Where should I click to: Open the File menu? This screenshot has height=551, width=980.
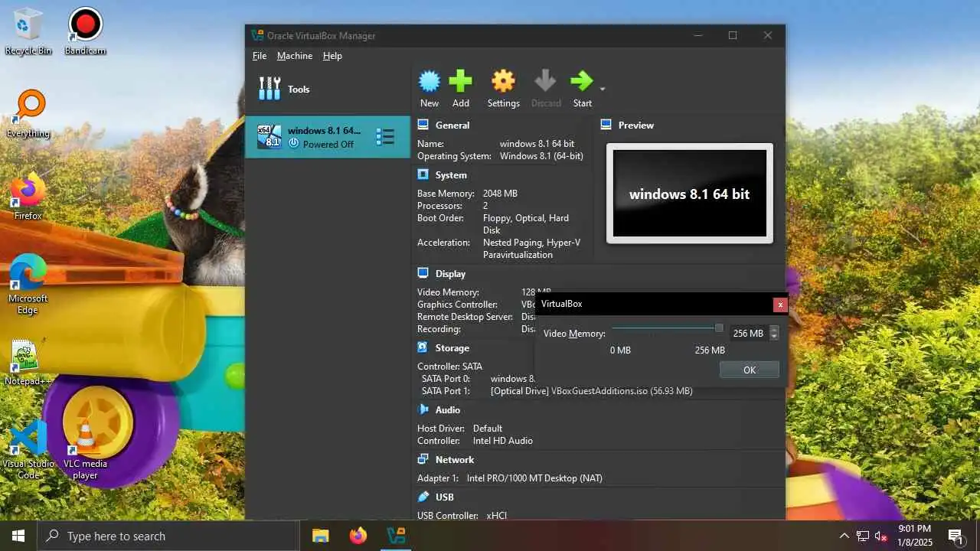260,56
